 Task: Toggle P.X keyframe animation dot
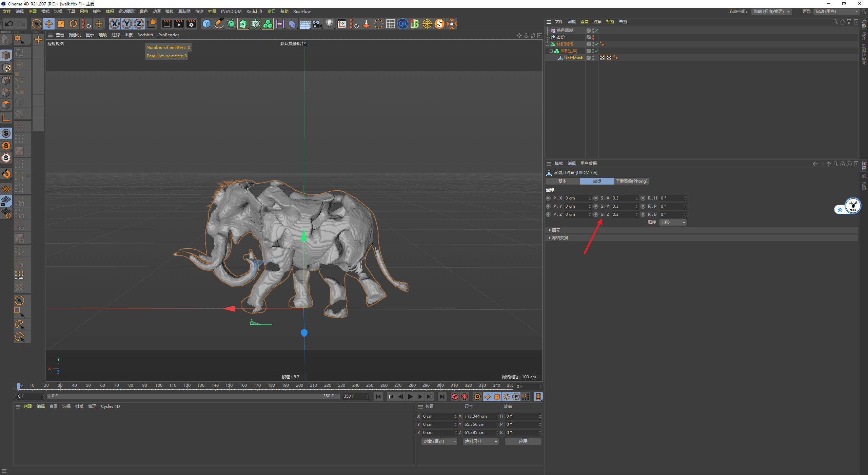tap(548, 198)
